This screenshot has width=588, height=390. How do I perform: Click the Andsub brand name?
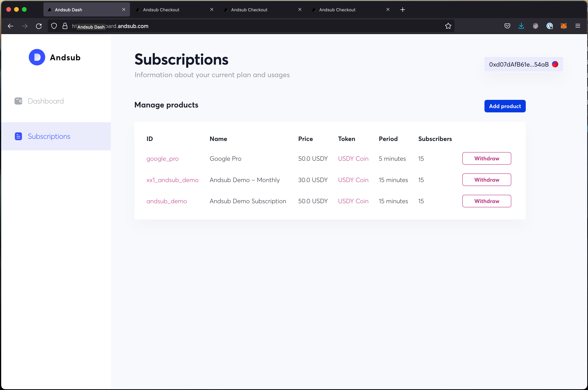pyautogui.click(x=65, y=57)
